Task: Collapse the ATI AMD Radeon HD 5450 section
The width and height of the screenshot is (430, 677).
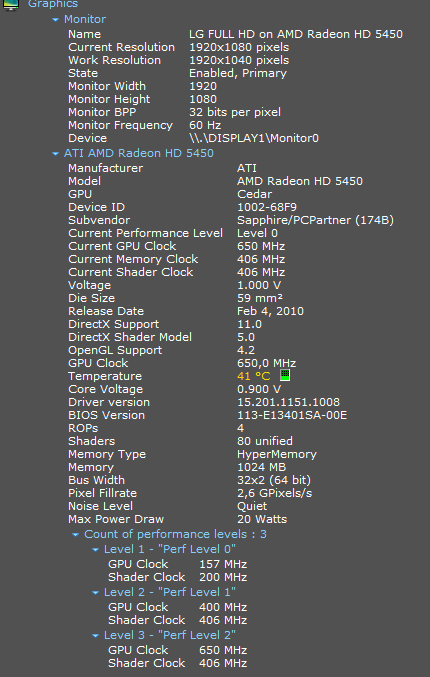Action: point(55,153)
